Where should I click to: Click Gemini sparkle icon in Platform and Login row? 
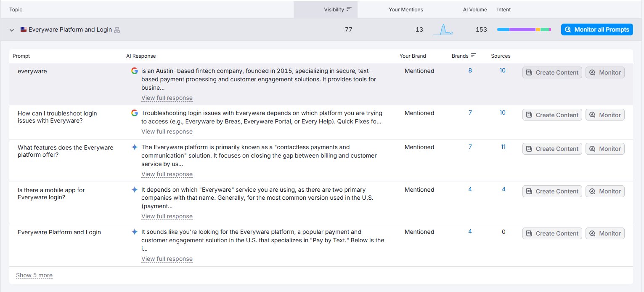point(135,232)
